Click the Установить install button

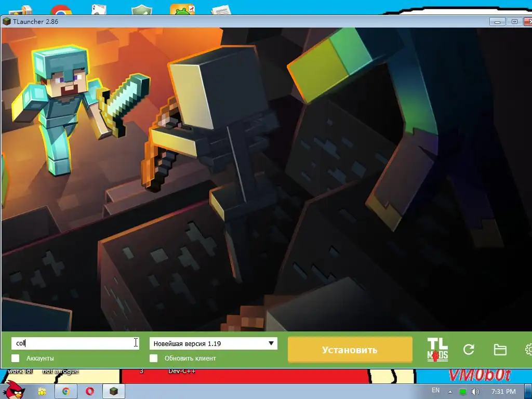350,350
